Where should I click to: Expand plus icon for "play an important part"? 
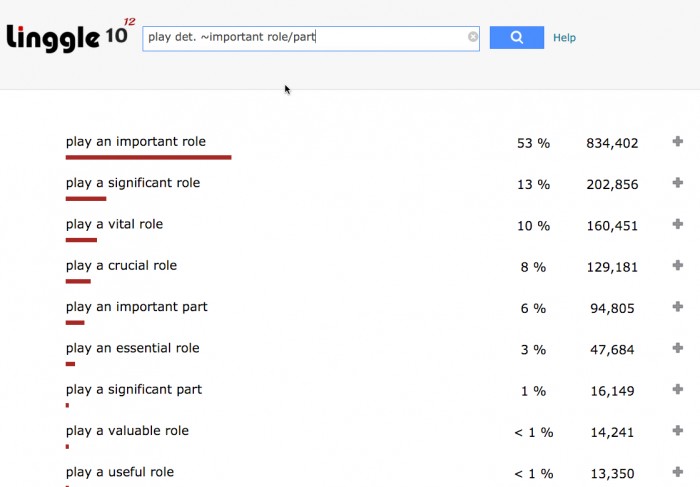pos(678,307)
